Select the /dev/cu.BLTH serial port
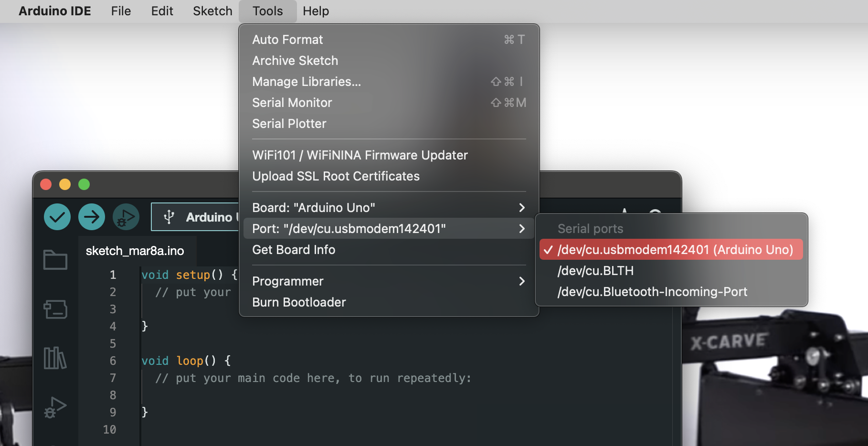 tap(595, 271)
